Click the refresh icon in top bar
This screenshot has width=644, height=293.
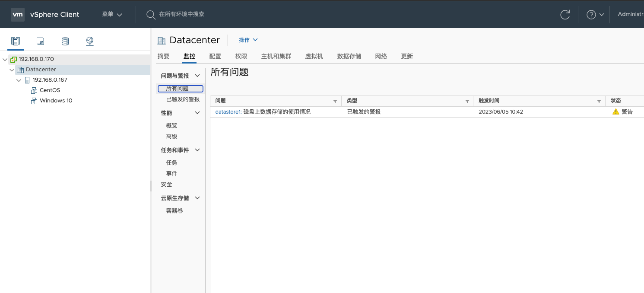[565, 14]
